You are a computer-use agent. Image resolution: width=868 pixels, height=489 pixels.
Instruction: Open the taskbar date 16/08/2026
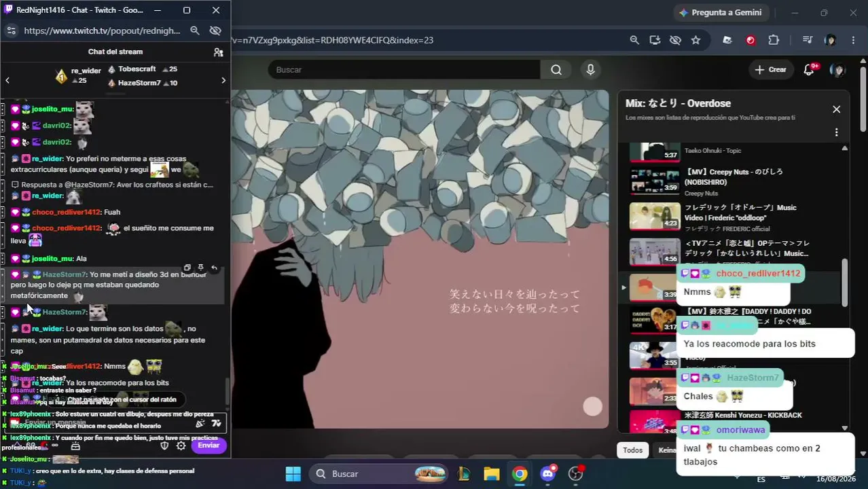(835, 479)
